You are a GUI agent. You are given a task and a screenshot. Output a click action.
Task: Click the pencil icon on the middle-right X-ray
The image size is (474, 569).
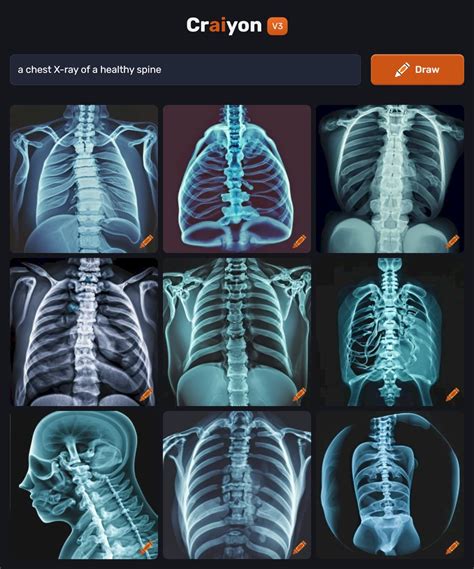pyautogui.click(x=453, y=394)
